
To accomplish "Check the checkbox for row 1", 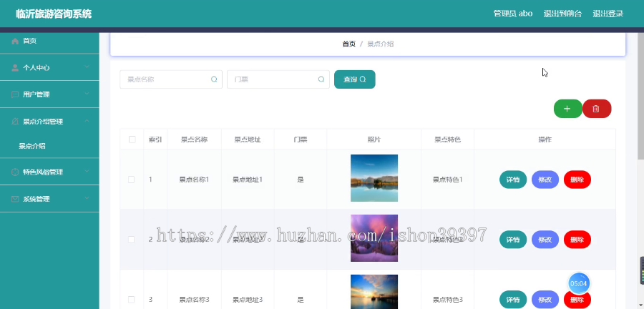I will coord(132,180).
